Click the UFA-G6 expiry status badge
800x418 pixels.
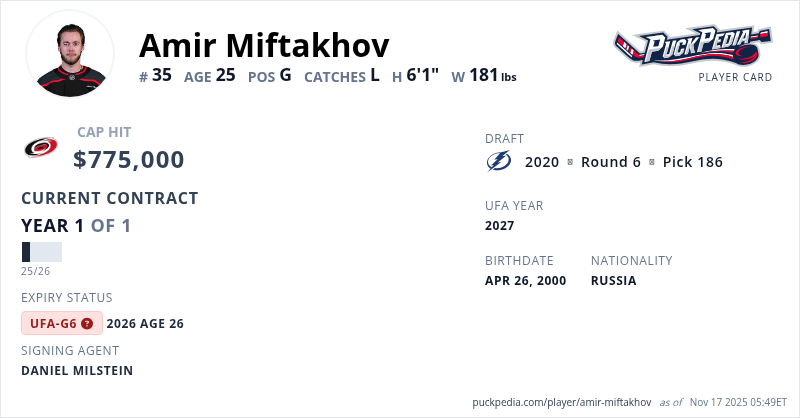[x=61, y=323]
